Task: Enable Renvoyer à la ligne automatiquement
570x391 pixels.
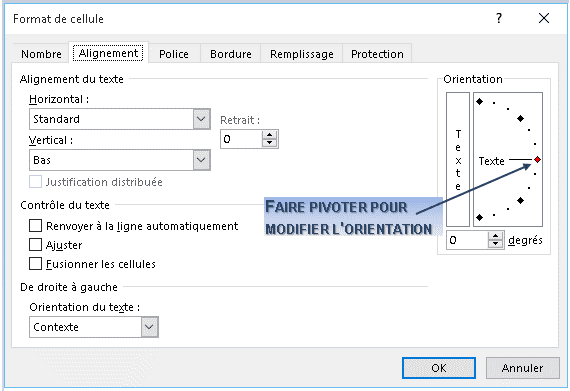Action: point(35,226)
